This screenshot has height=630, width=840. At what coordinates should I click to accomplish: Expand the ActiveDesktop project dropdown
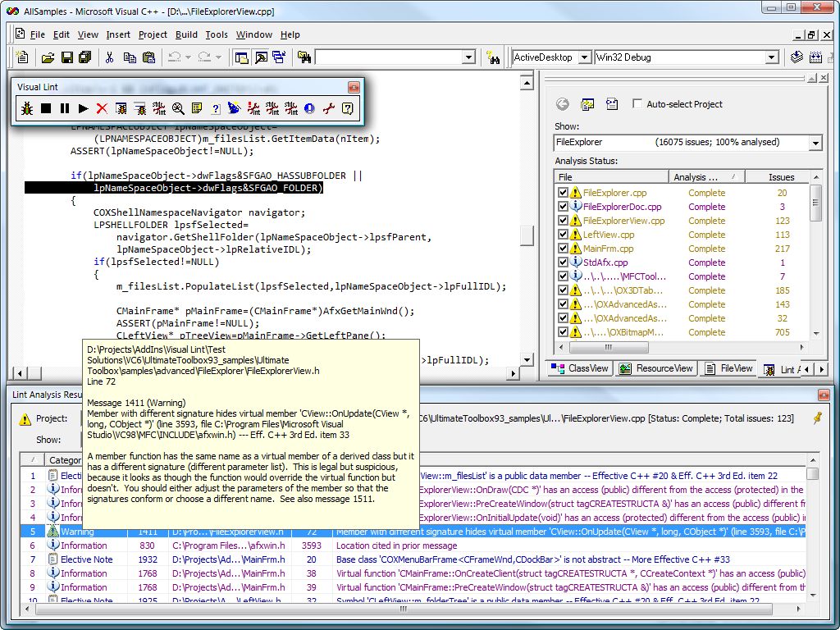[584, 57]
